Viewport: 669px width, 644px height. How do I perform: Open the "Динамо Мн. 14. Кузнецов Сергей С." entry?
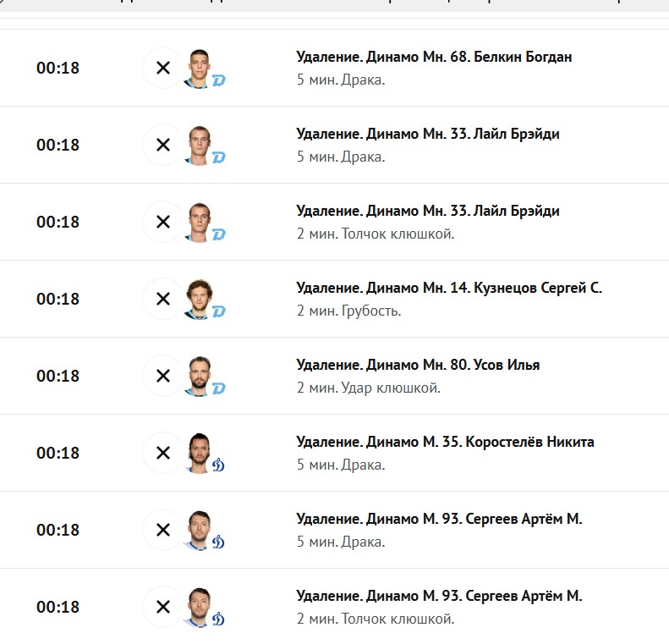(485, 288)
